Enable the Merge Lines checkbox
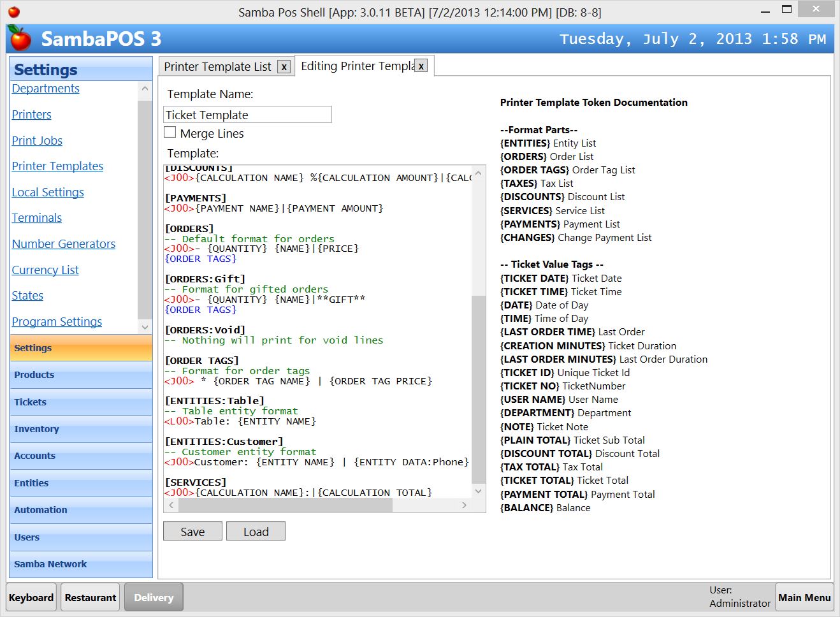 tap(170, 132)
